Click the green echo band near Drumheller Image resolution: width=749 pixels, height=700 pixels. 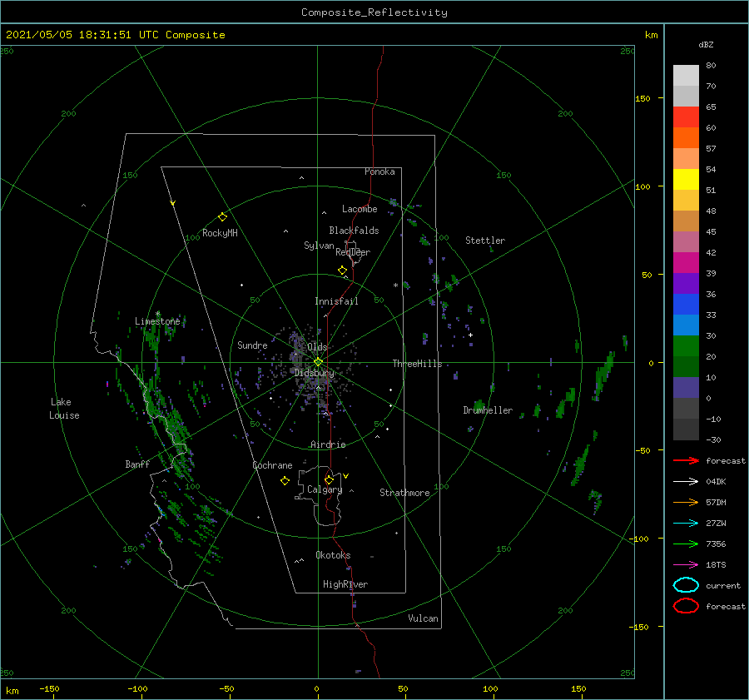[479, 405]
